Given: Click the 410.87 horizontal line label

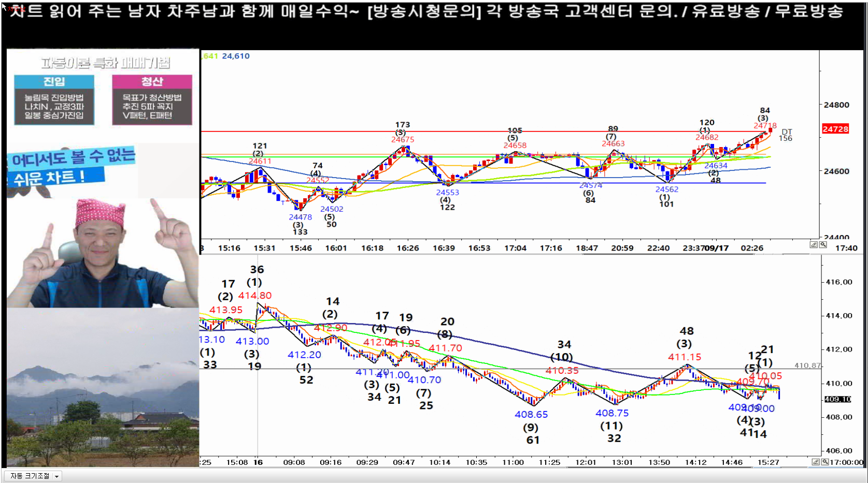Looking at the screenshot, I should 807,365.
